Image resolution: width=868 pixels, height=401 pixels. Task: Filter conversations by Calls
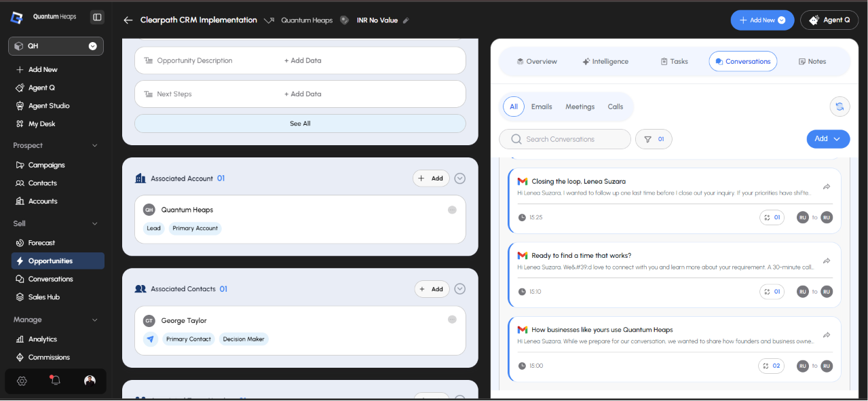[616, 107]
